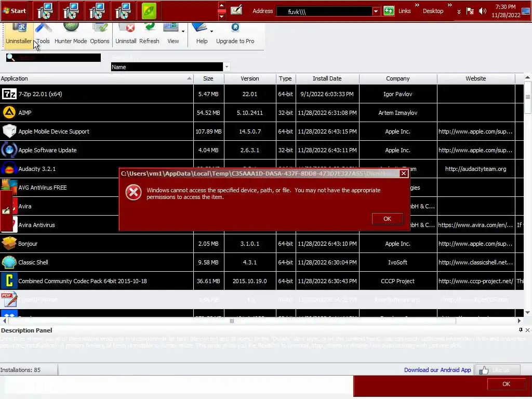Expand the Links toolbar chevron
Screen dimensions: 532x399
417,5
